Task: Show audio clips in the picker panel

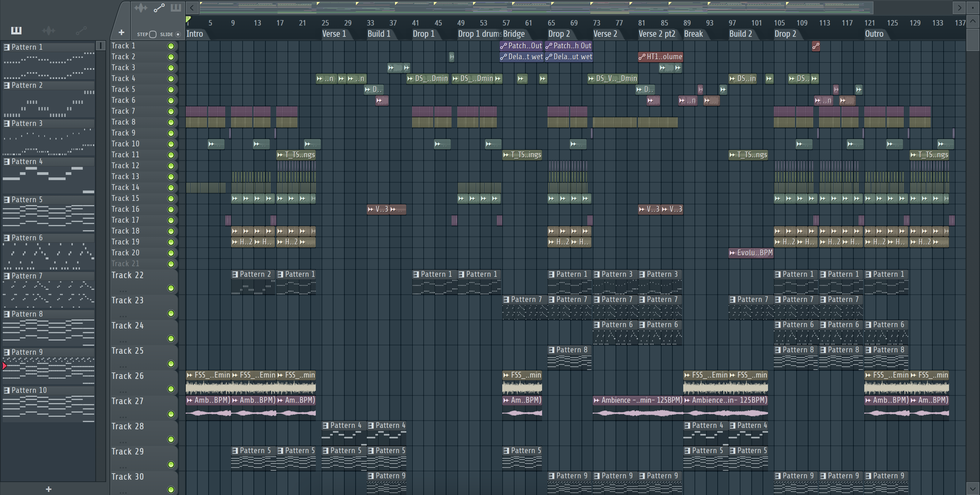Action: pyautogui.click(x=49, y=30)
